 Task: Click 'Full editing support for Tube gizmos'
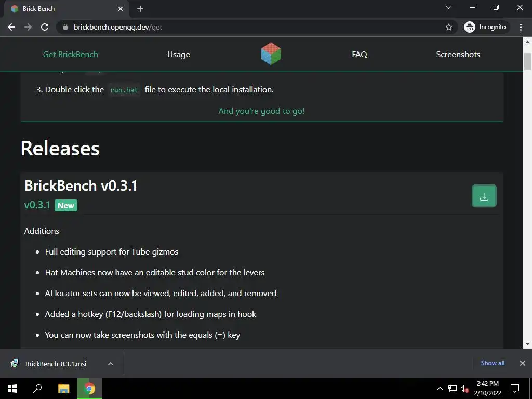(112, 252)
